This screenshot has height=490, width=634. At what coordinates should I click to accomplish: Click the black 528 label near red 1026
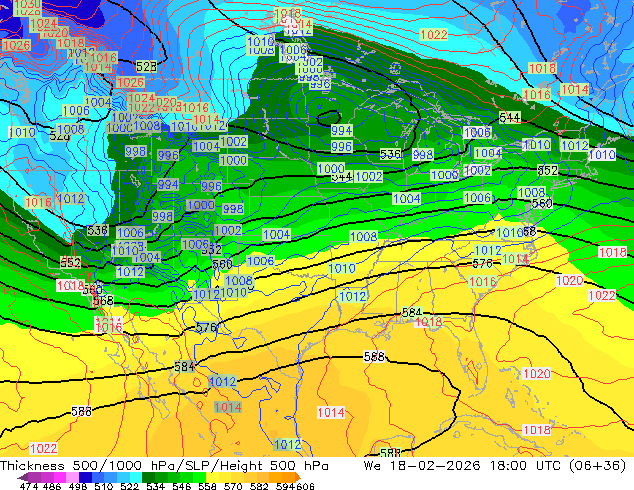(146, 66)
